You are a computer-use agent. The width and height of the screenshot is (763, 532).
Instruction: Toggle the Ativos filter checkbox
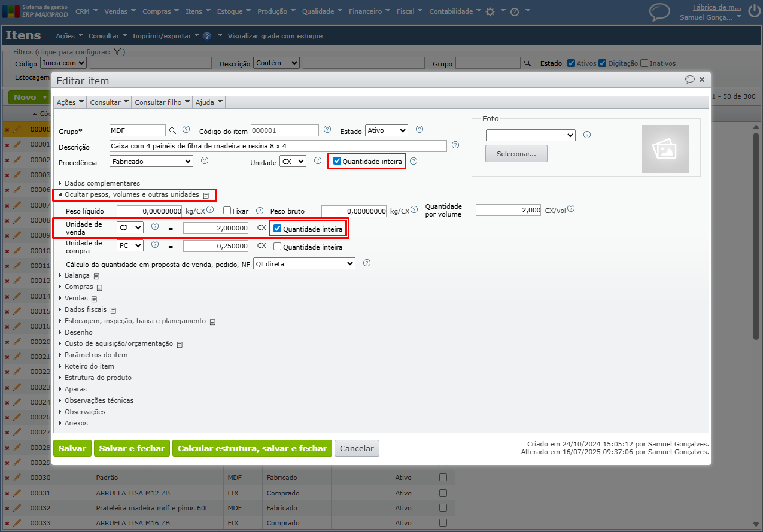[x=572, y=63]
